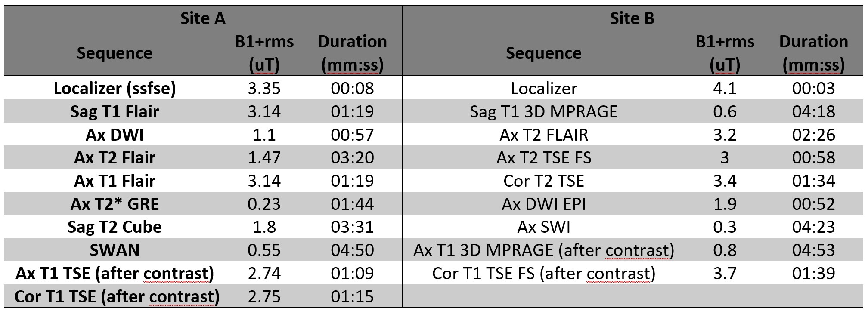Select the Sag T1 3D MPRAGE cell
Screen dimensions: 868x314
tap(543, 111)
